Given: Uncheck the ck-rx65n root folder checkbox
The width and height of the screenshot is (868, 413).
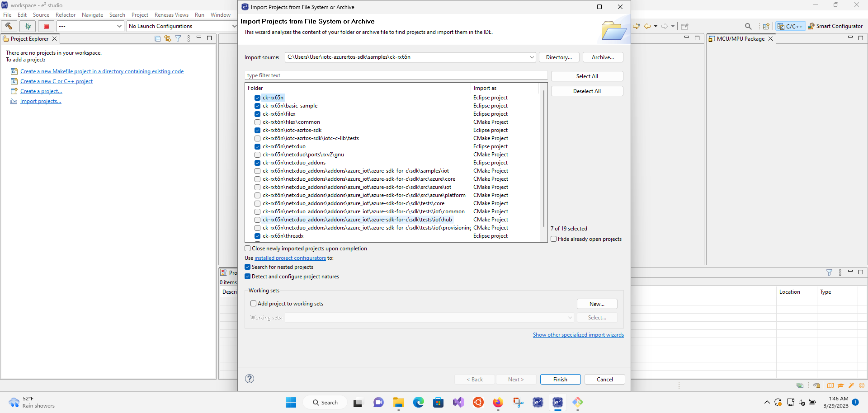Looking at the screenshot, I should tap(257, 98).
